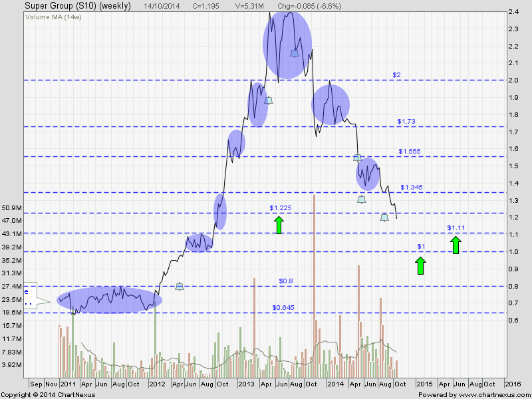Click the 3.92M volume axis label
The width and height of the screenshot is (532, 399).
12,365
